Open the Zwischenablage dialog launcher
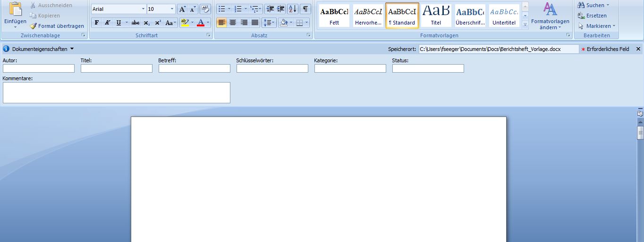The height and width of the screenshot is (242, 644). coord(84,35)
